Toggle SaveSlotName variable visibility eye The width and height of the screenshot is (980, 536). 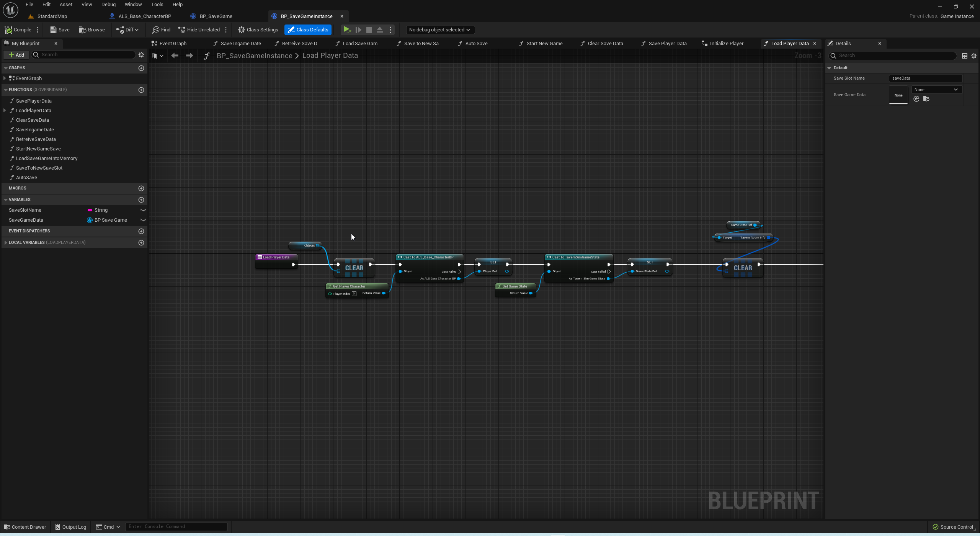[x=143, y=210]
